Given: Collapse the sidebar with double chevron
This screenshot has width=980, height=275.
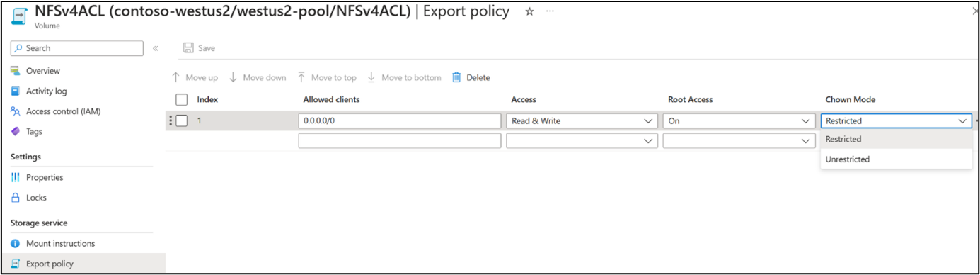Looking at the screenshot, I should point(156,48).
